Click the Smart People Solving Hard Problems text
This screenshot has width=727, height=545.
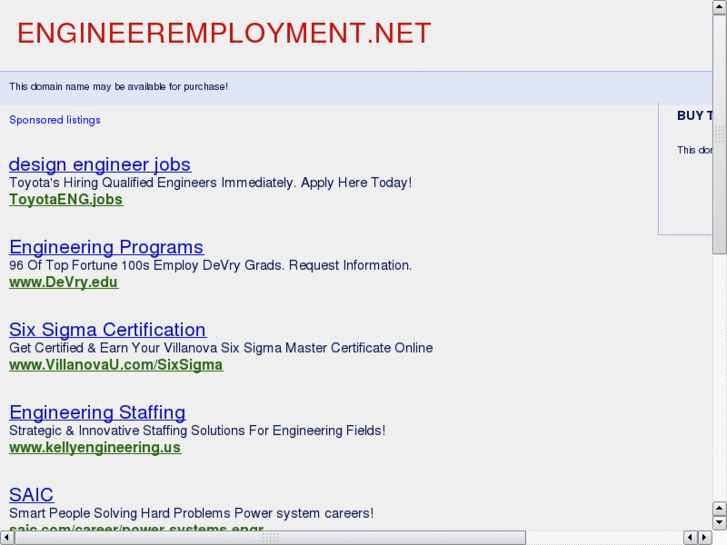coord(191,513)
